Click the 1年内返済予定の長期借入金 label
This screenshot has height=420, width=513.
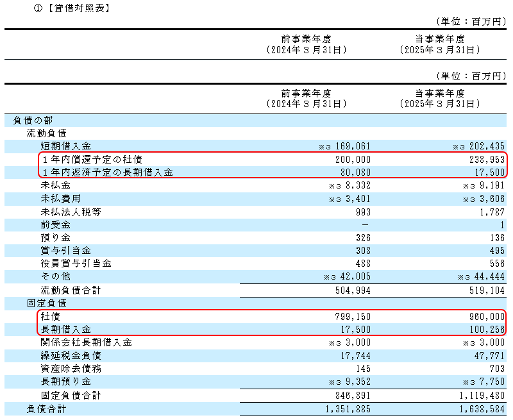(107, 172)
